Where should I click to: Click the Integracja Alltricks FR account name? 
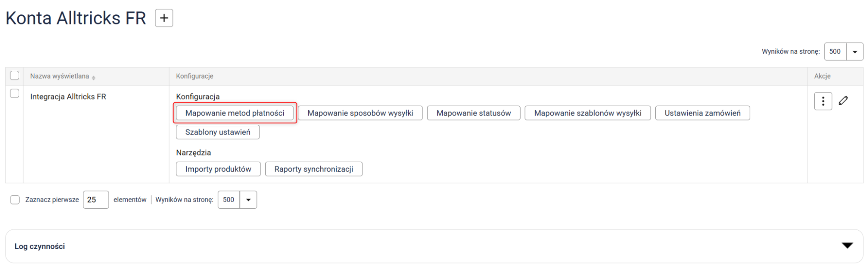68,96
